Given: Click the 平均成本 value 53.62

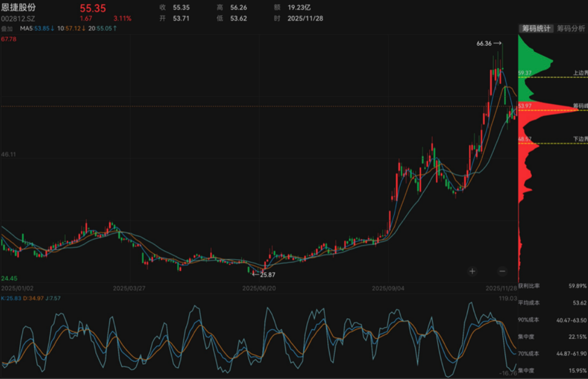Looking at the screenshot, I should click(580, 303).
